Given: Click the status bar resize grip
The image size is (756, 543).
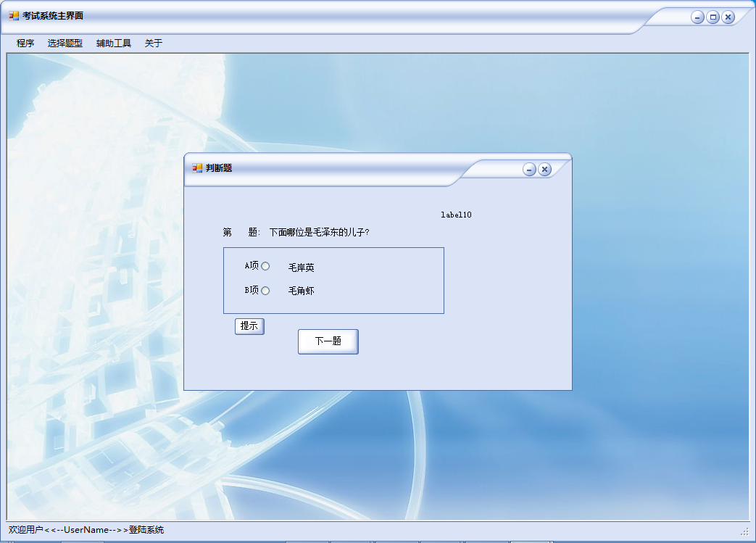Looking at the screenshot, I should (x=744, y=531).
